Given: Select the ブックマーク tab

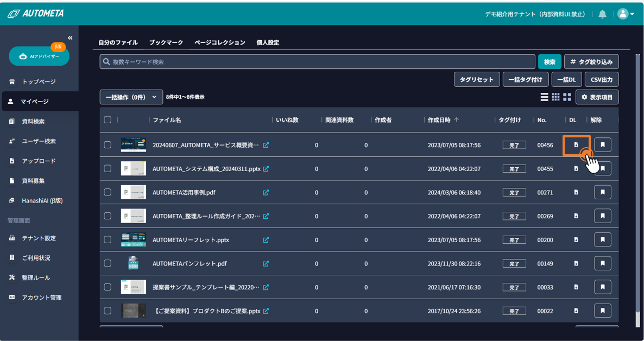Looking at the screenshot, I should pyautogui.click(x=166, y=42).
